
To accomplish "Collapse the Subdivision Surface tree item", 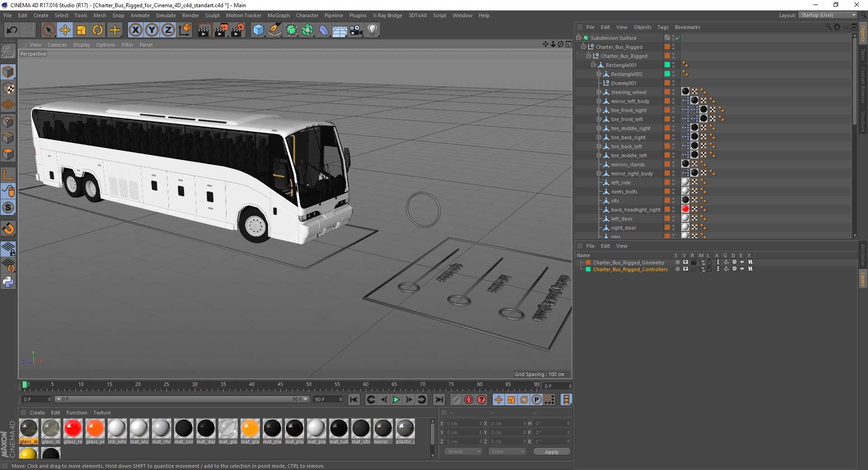I will point(578,38).
